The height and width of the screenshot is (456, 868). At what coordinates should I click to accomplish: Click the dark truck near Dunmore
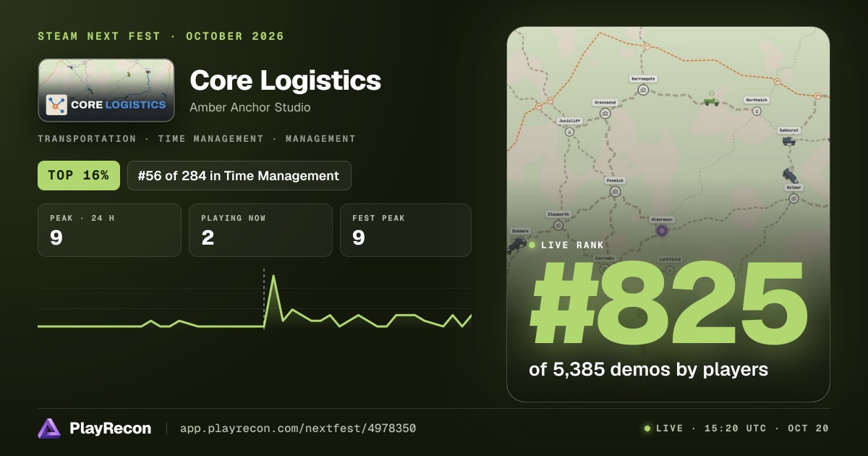pyautogui.click(x=516, y=245)
